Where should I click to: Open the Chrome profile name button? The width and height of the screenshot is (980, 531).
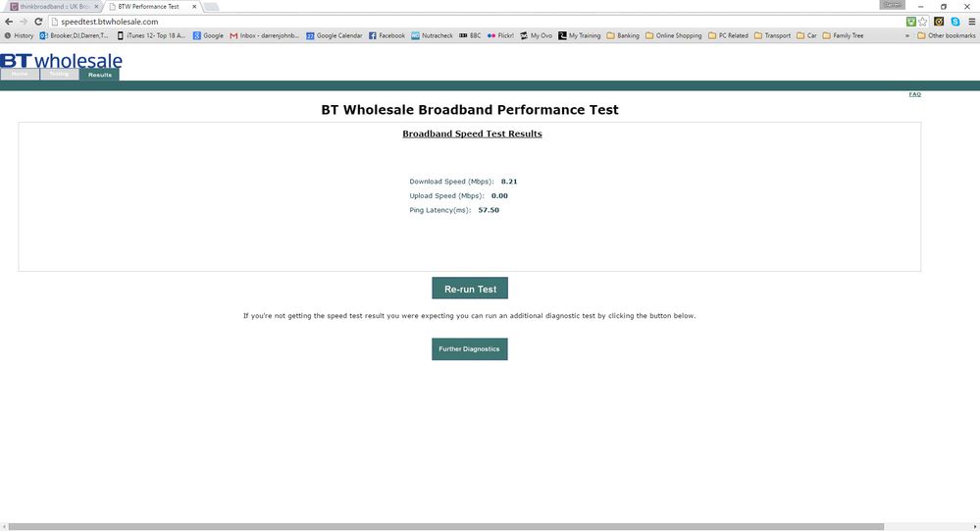point(893,5)
